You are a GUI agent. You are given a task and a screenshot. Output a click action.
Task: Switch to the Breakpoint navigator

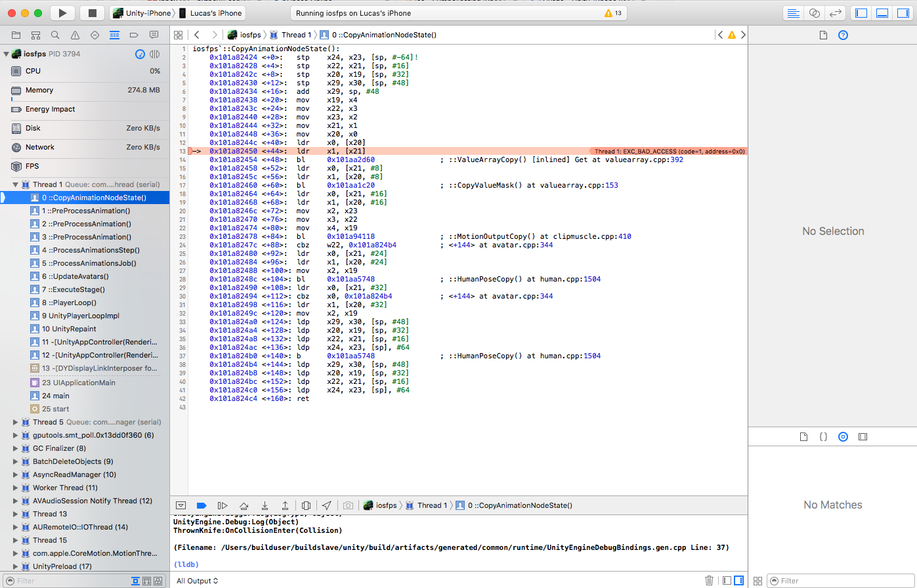(134, 35)
